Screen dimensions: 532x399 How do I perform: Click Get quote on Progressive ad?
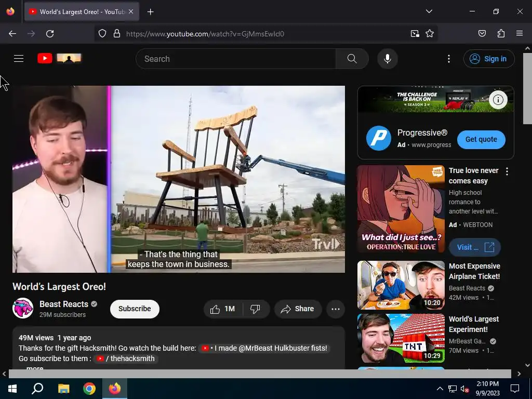pyautogui.click(x=481, y=139)
